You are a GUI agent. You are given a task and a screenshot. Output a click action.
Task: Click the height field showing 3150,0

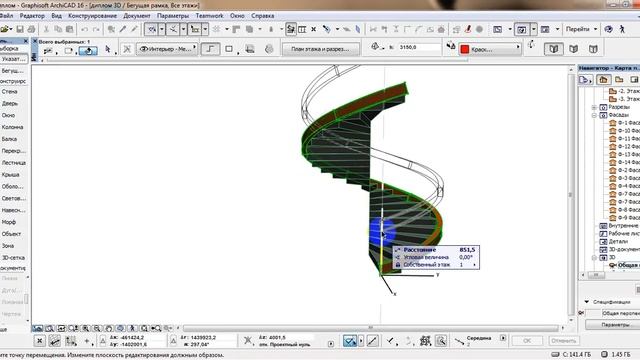pyautogui.click(x=419, y=47)
